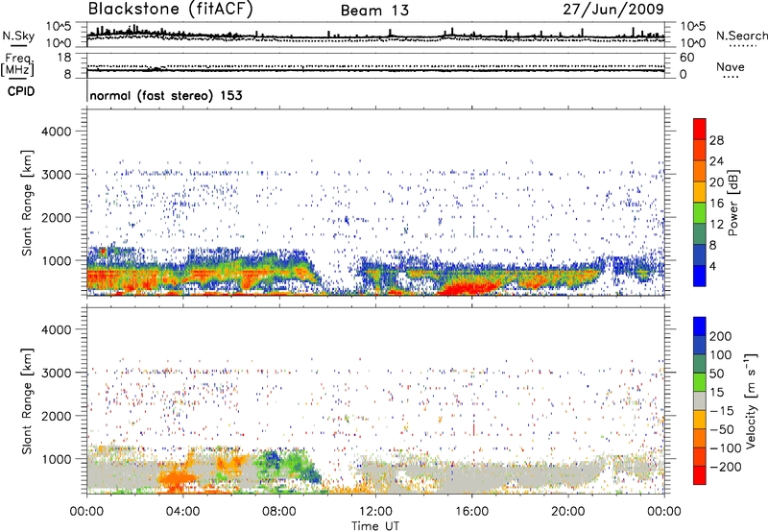Pick the gray Velocity segment between 15 and -15
This screenshot has width=768, height=532.
(700, 400)
